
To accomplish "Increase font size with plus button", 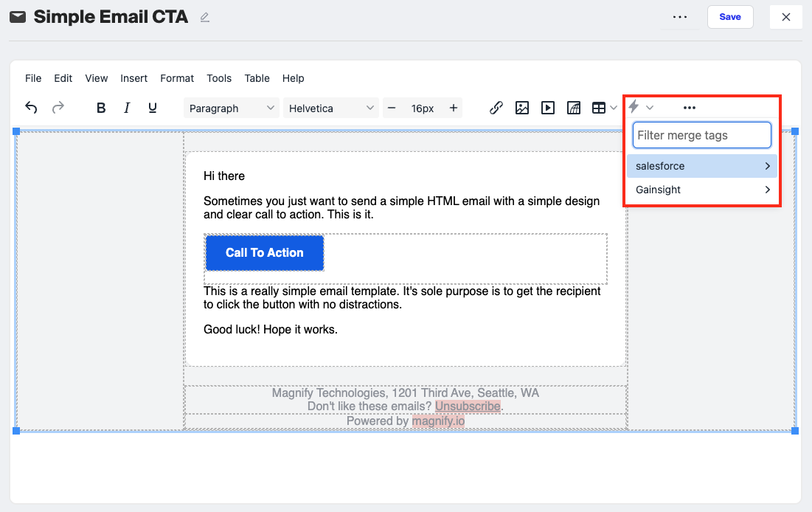I will [x=454, y=108].
